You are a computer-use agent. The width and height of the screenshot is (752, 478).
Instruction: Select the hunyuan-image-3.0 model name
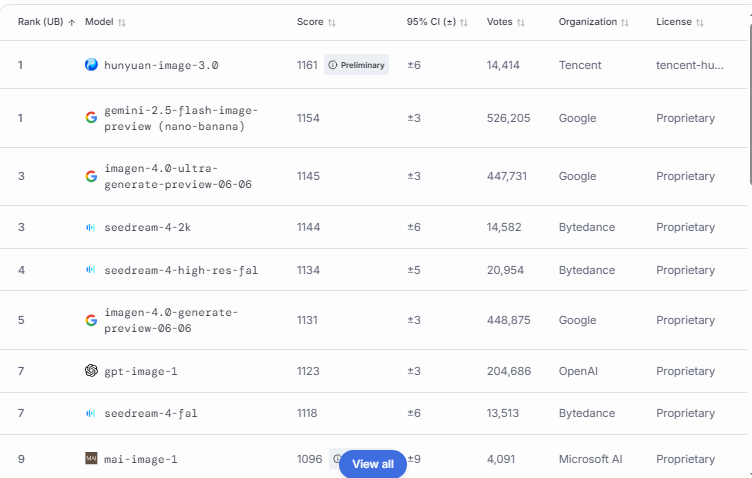pyautogui.click(x=161, y=65)
